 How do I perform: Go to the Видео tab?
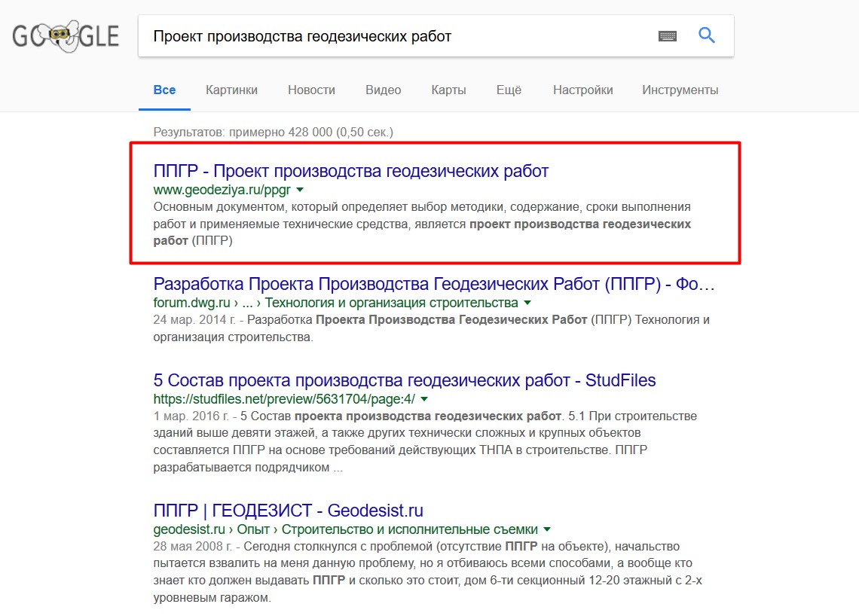click(x=383, y=90)
